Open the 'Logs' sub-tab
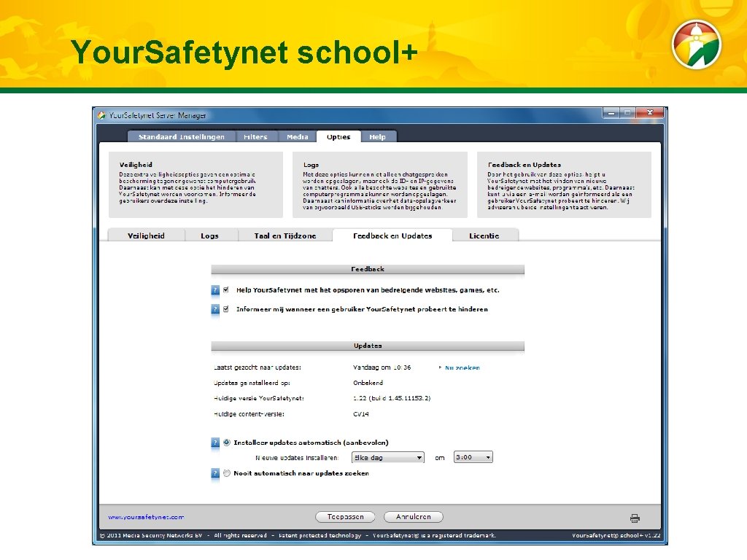747x560 pixels. pos(209,236)
